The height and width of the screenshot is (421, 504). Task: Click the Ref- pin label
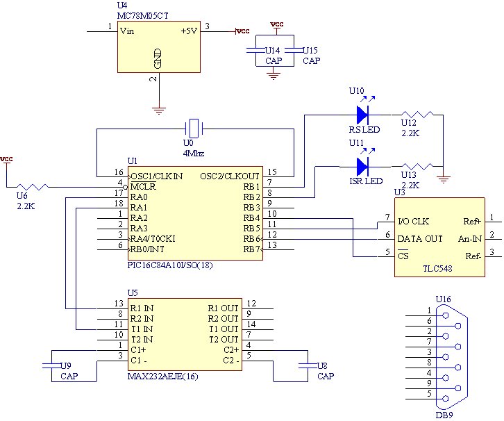pos(473,256)
